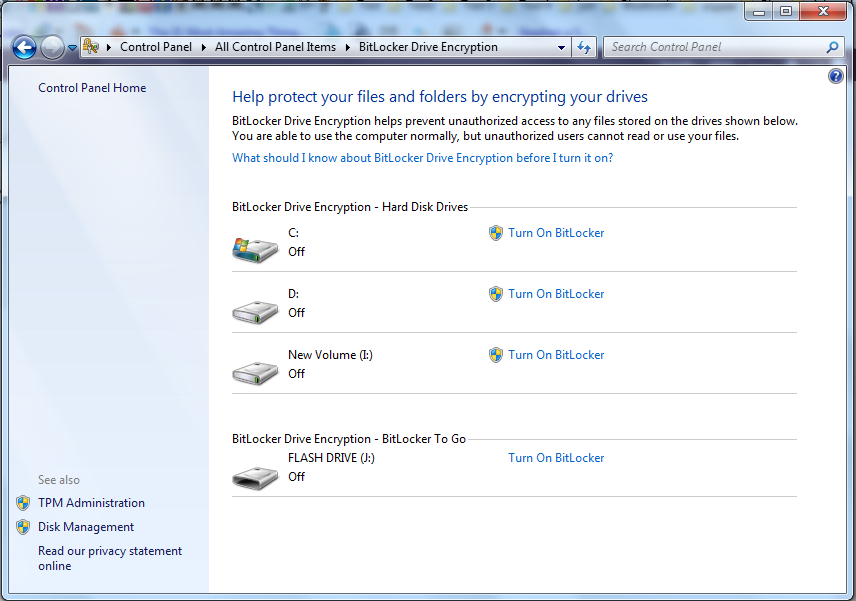This screenshot has height=601, width=856.
Task: Open the recent pages dropdown arrow
Action: pos(72,48)
